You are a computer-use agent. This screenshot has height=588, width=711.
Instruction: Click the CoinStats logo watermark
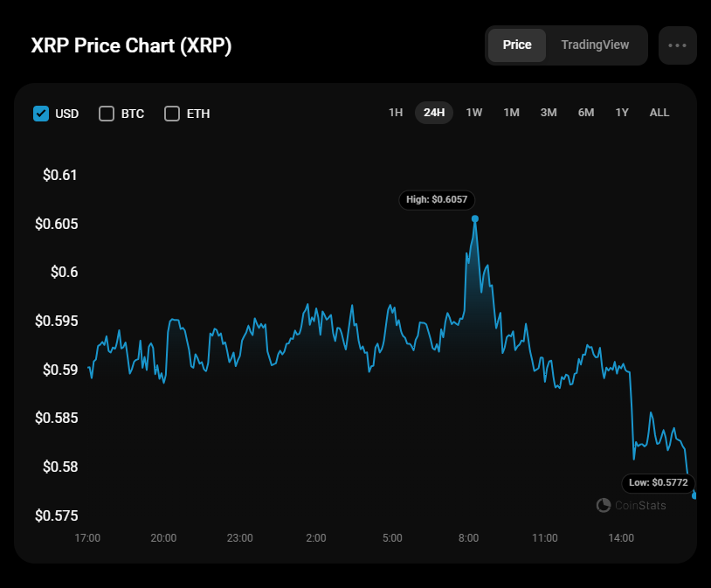pos(631,505)
